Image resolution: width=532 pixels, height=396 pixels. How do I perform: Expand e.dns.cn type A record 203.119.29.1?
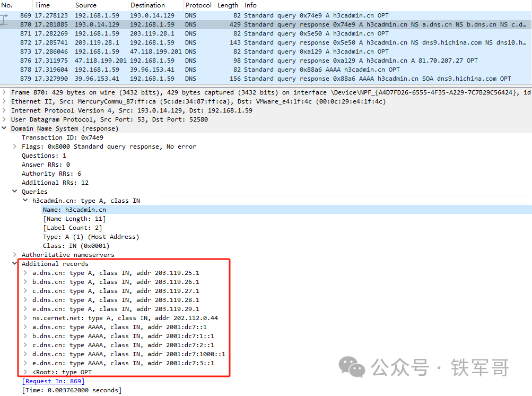pyautogui.click(x=25, y=309)
